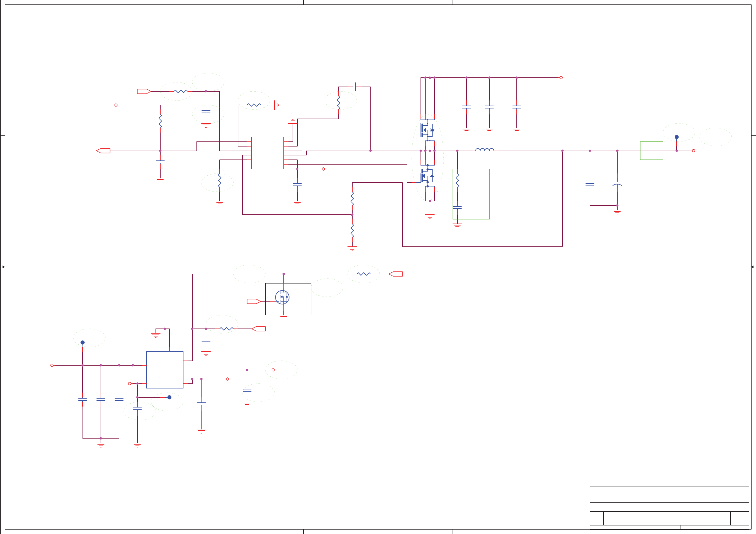Select the lower blue IC block

point(165,369)
